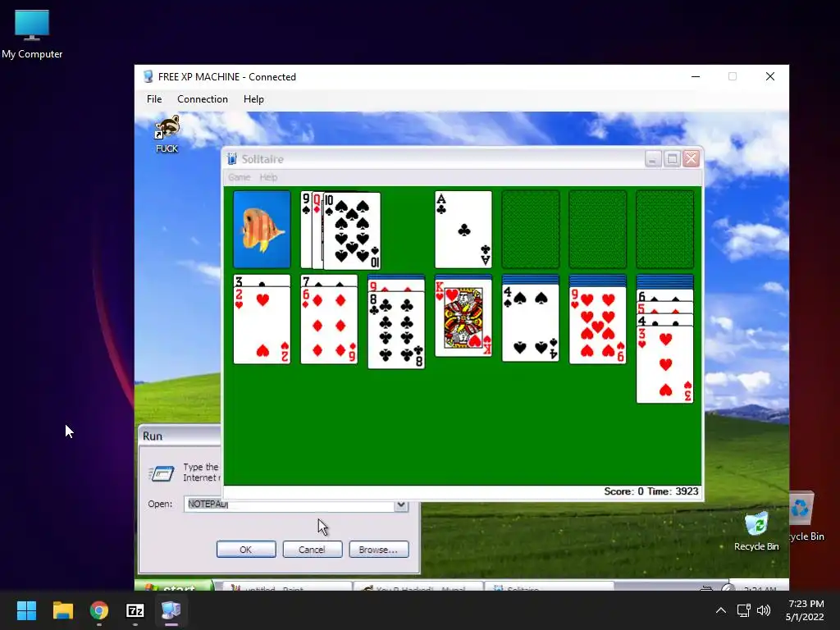Open the Recycle Bin on the XP desktop
Viewport: 840px width, 630px height.
pos(756,532)
